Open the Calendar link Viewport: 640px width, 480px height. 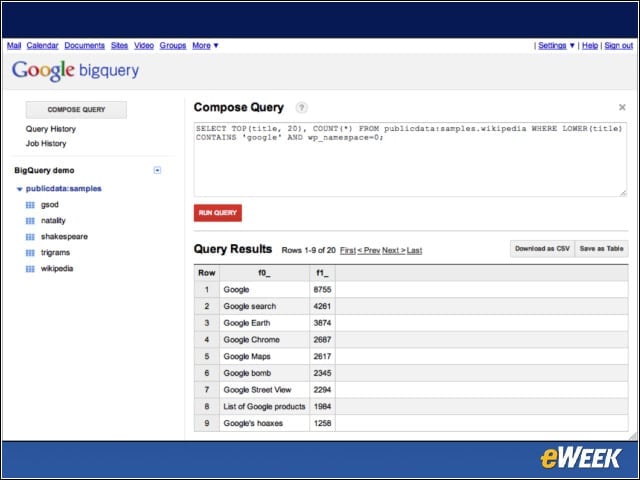tap(42, 45)
